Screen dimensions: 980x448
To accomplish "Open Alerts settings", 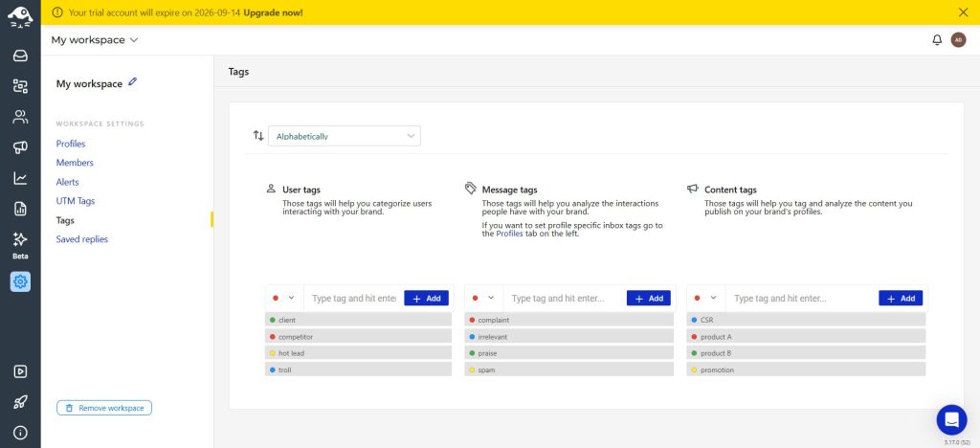I will click(68, 182).
